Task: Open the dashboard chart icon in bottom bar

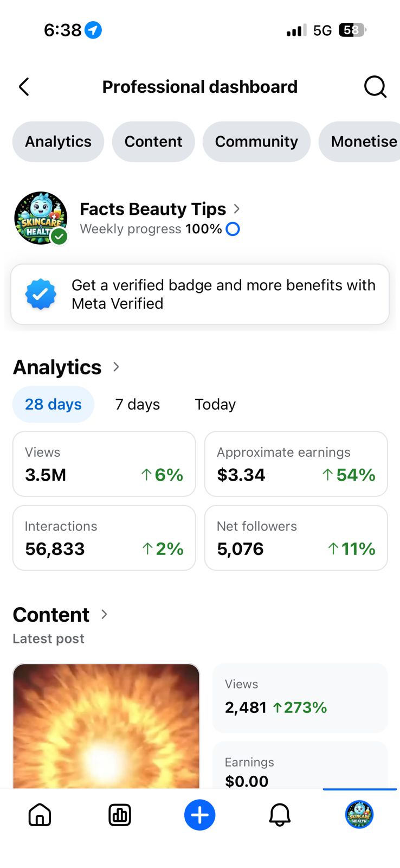Action: point(120,815)
